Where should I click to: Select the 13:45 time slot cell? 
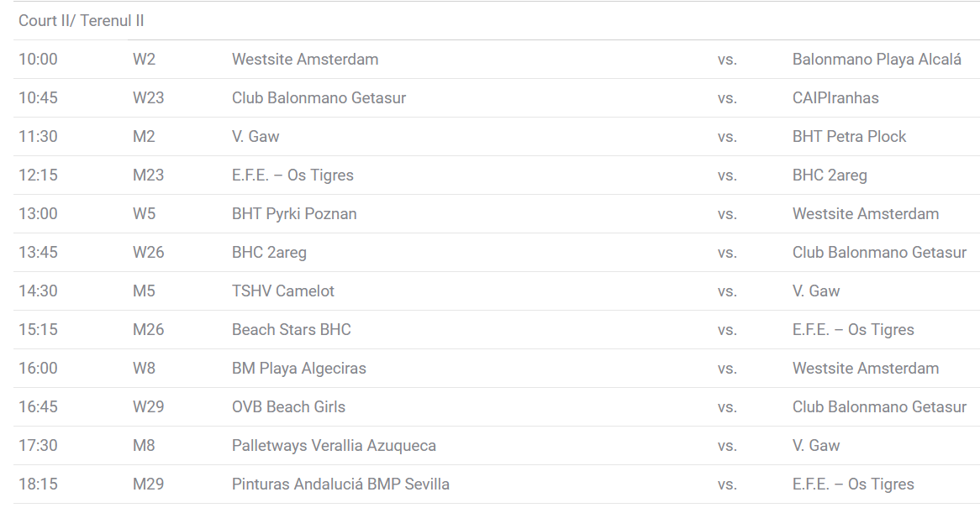(x=38, y=253)
